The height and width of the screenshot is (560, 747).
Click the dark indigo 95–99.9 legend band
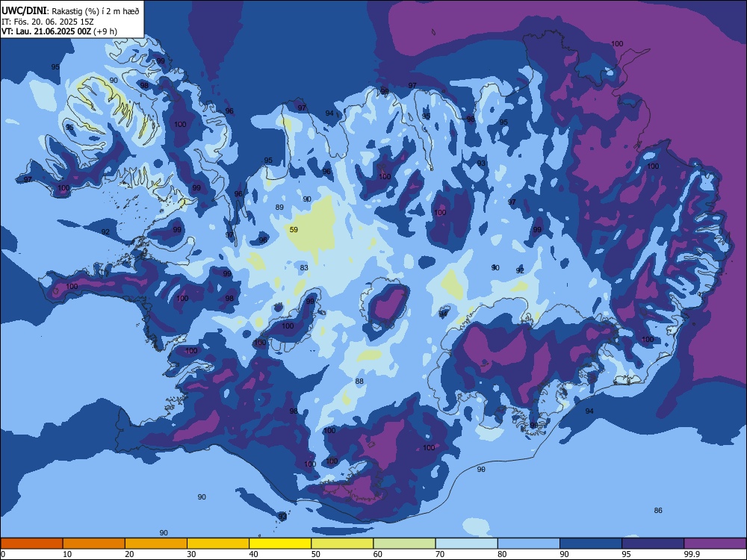click(653, 544)
